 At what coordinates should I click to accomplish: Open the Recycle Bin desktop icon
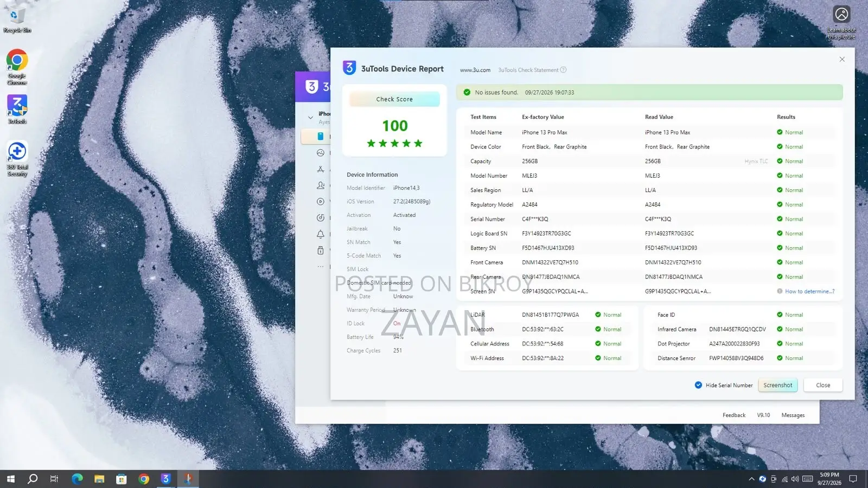pyautogui.click(x=17, y=18)
